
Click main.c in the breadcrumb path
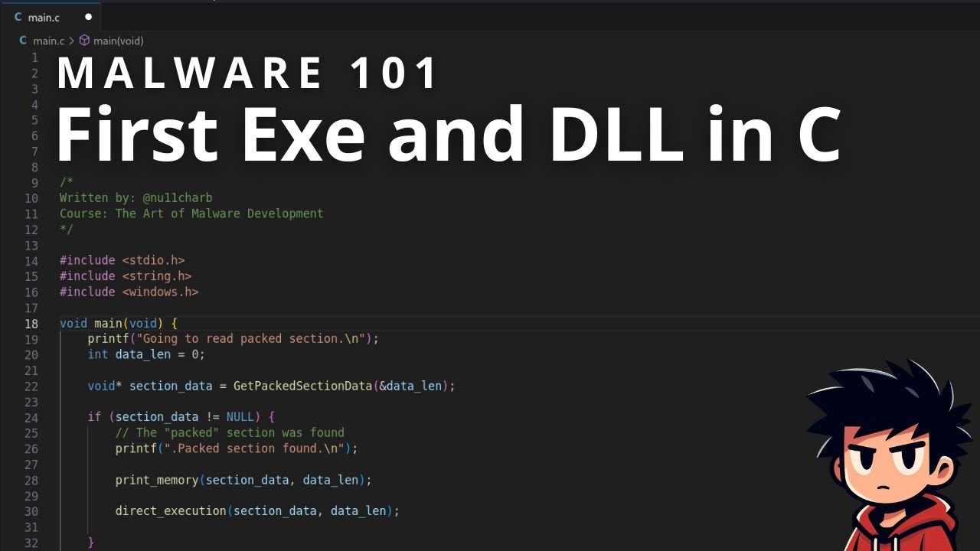(48, 41)
